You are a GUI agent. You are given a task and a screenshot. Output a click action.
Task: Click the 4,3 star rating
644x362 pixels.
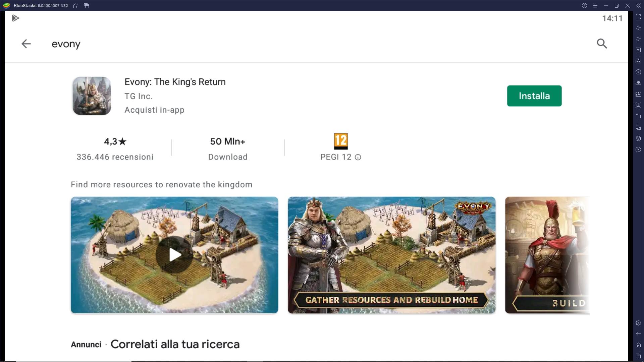point(115,141)
